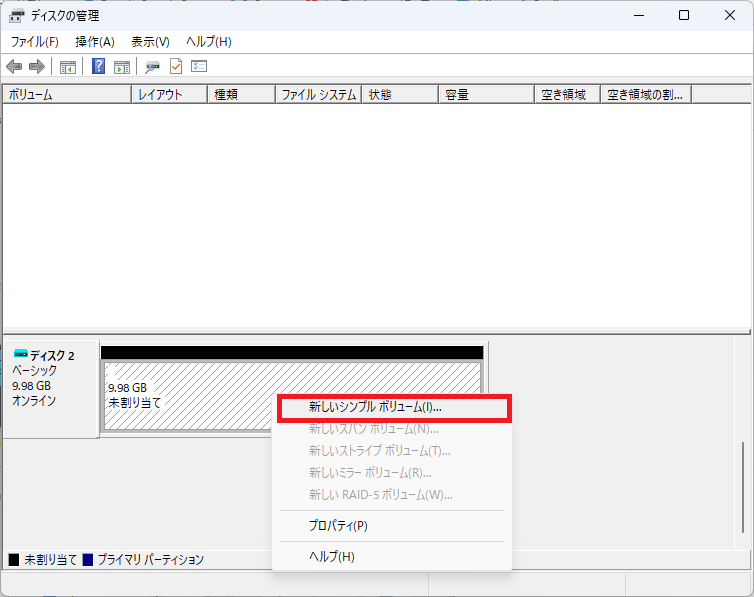Toggle the console tree pane icon
Screen dimensions: 754x597
(68, 67)
